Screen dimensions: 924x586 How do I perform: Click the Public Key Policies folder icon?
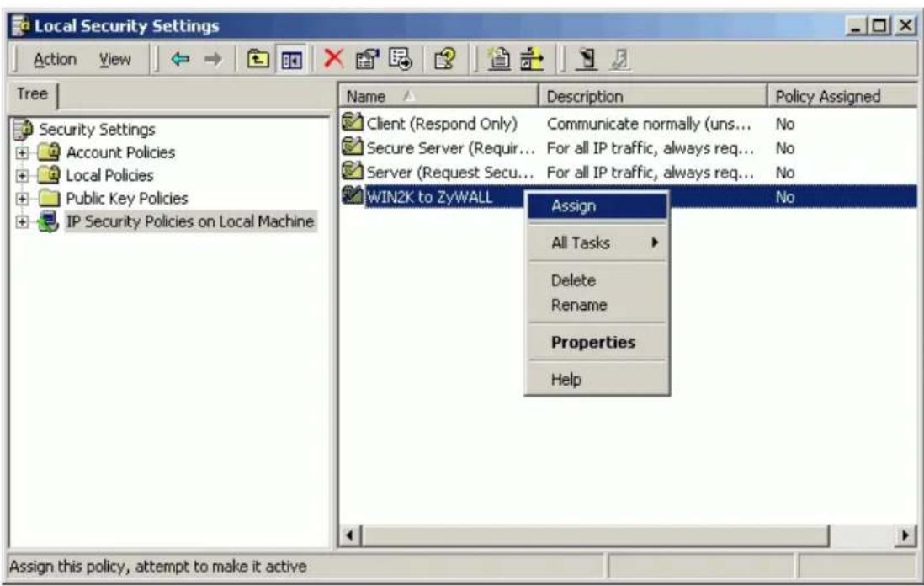point(49,198)
